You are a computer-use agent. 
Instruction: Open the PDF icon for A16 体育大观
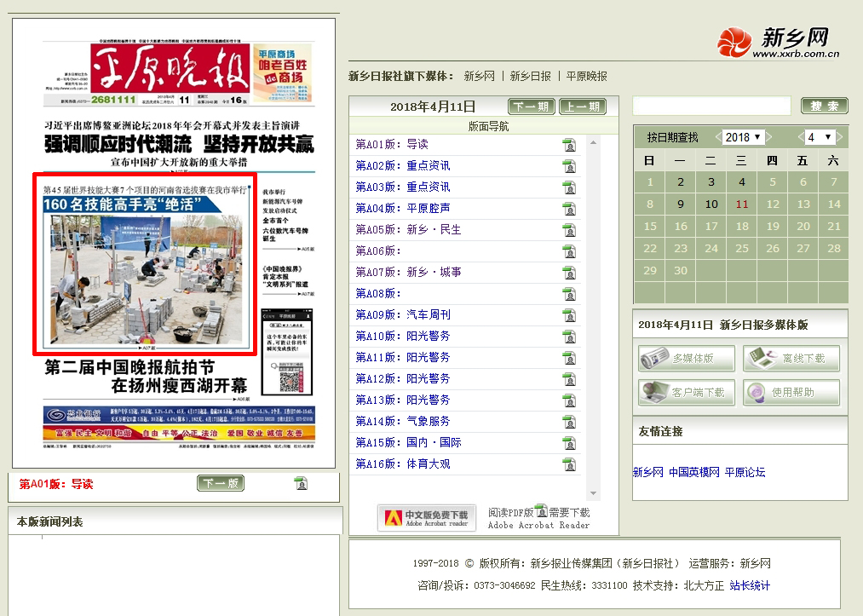[569, 464]
